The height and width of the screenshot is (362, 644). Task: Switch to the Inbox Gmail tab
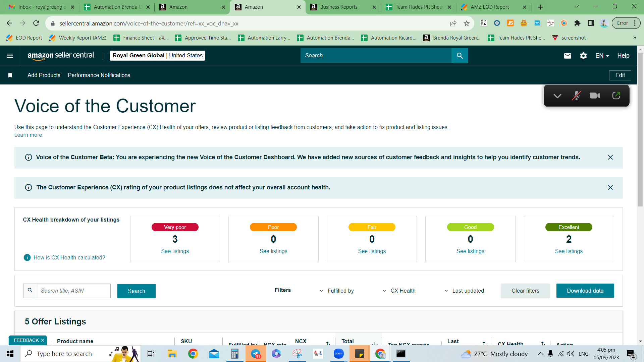pos(42,7)
